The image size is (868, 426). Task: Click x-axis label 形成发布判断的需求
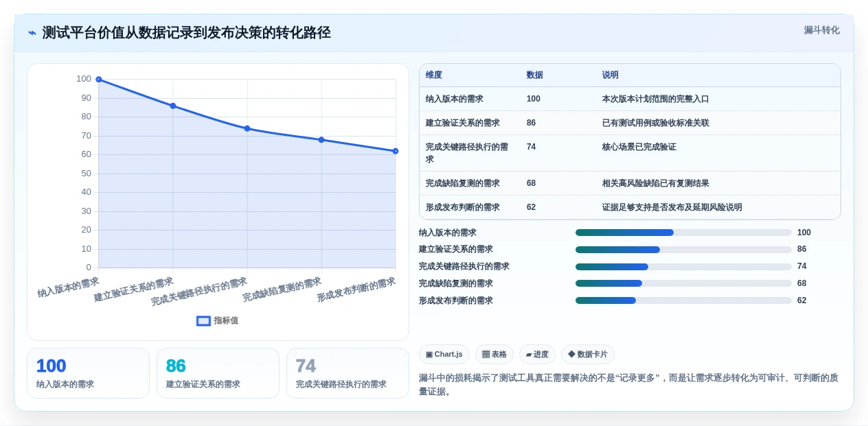[356, 290]
